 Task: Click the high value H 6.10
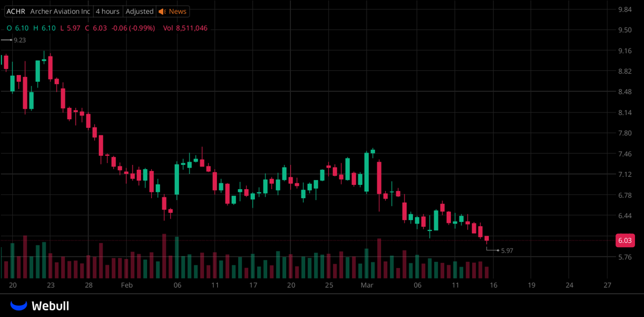coord(44,28)
